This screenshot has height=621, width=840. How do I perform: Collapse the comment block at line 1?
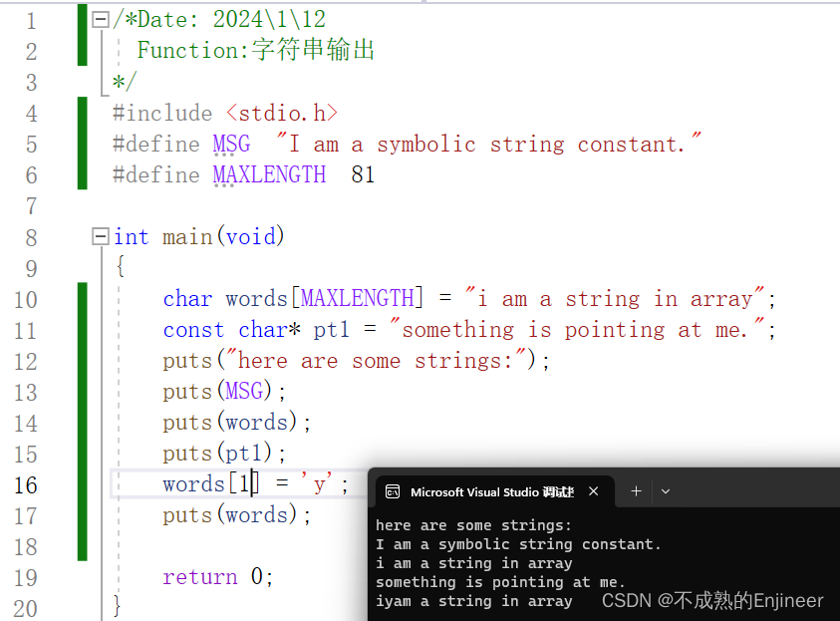pyautogui.click(x=101, y=20)
